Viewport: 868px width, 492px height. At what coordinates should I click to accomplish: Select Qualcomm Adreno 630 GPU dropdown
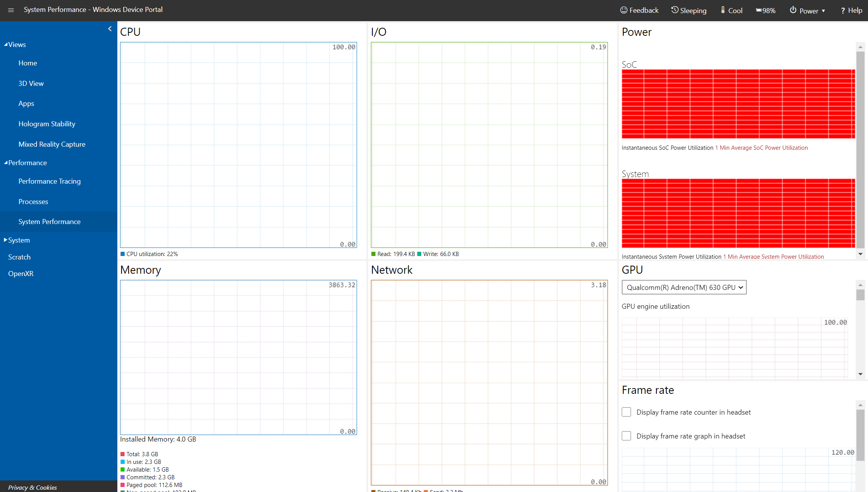(683, 287)
